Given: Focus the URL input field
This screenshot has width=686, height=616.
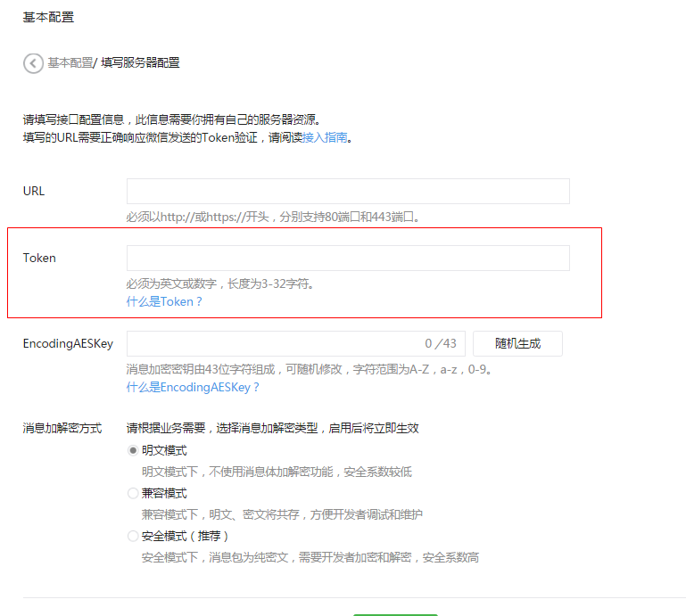Looking at the screenshot, I should coord(348,191).
